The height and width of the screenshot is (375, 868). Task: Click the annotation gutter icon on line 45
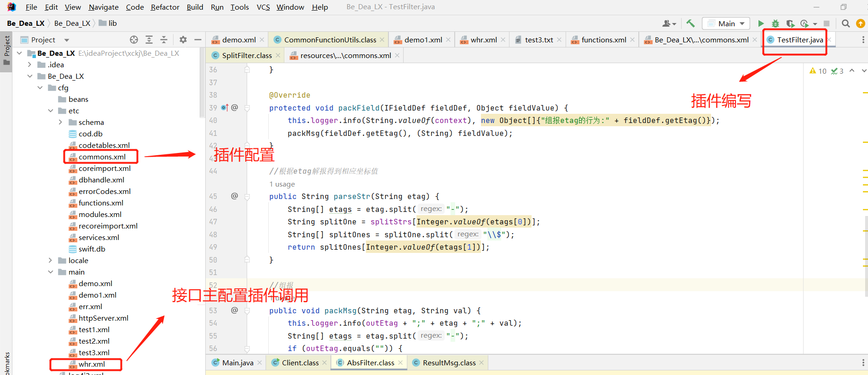[234, 196]
